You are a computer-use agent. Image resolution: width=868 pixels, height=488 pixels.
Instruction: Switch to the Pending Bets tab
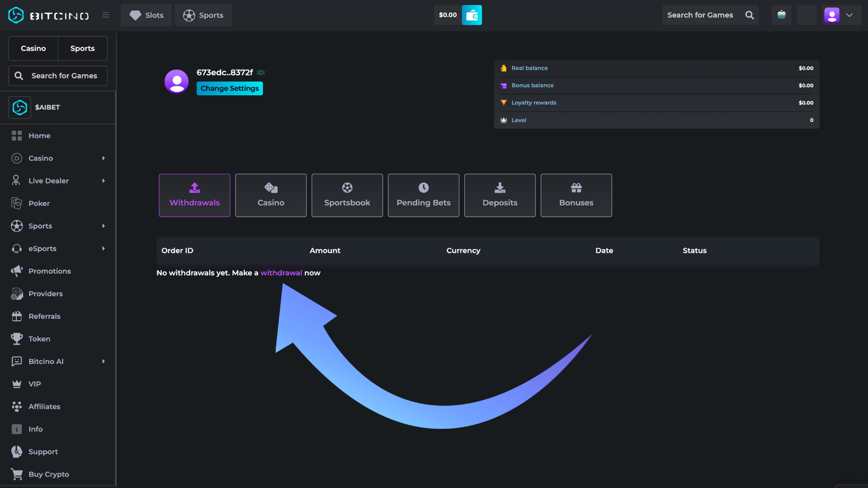coord(423,195)
